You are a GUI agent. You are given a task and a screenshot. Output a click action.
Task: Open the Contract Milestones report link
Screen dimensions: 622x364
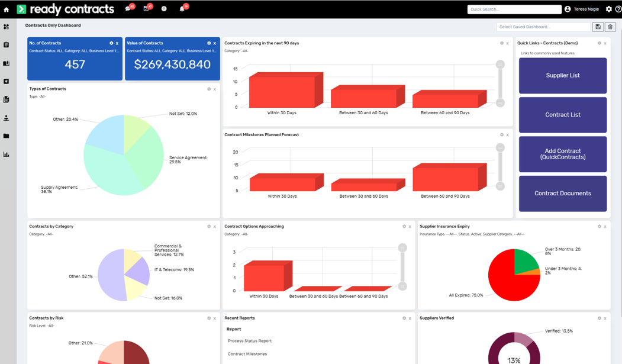pyautogui.click(x=247, y=354)
